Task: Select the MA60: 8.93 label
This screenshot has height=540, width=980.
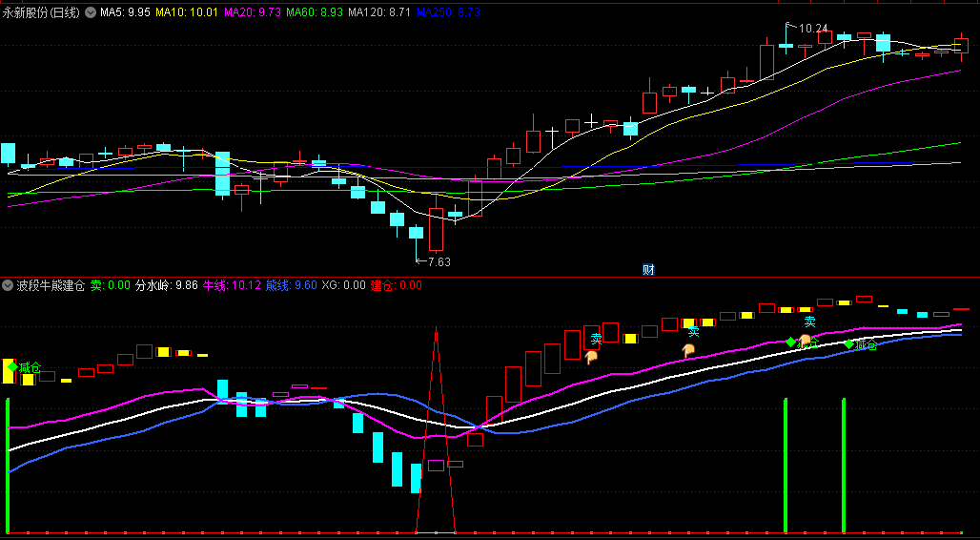Action: (x=315, y=11)
